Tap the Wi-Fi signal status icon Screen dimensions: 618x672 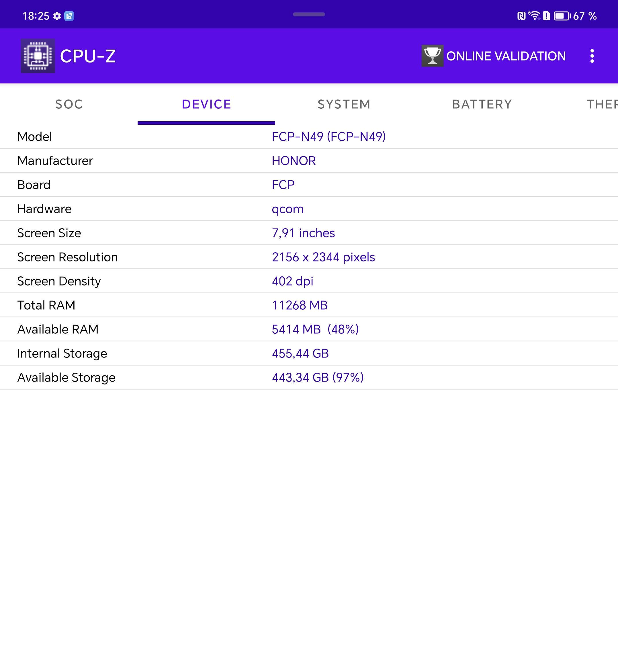point(534,15)
